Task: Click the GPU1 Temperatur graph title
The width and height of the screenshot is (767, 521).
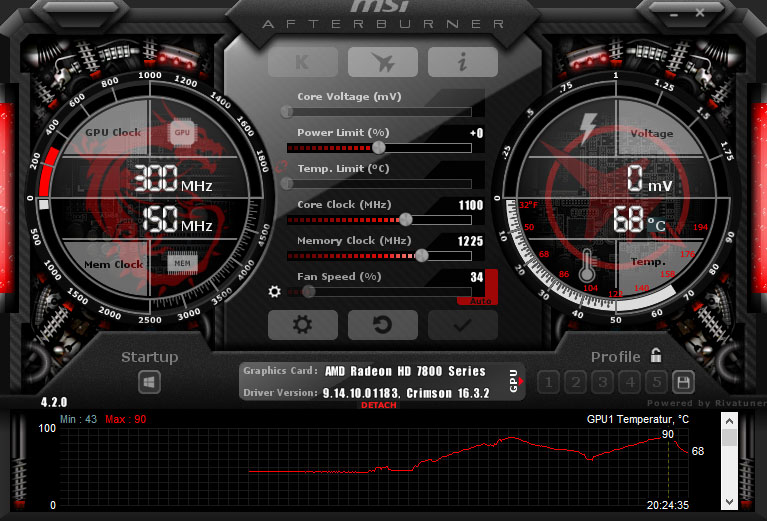Action: 637,419
